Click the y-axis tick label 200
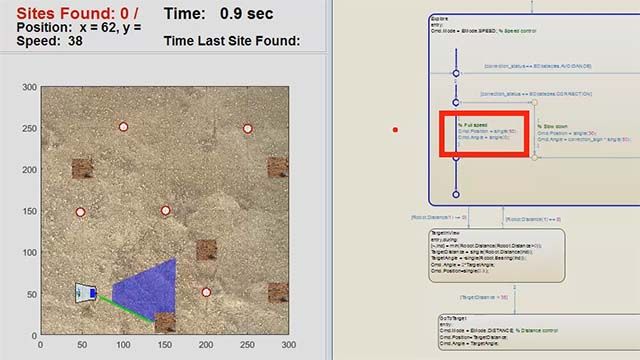 29,170
